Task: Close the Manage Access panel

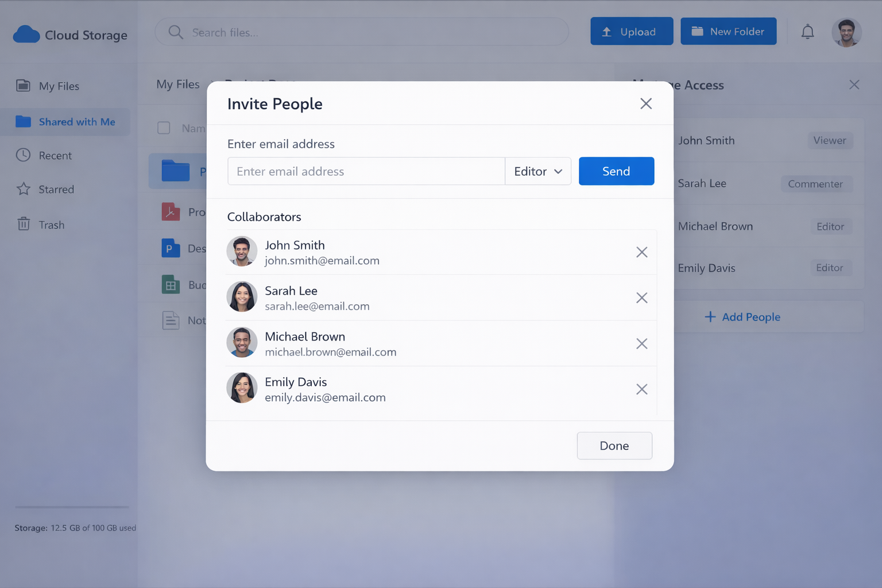Action: pyautogui.click(x=854, y=85)
